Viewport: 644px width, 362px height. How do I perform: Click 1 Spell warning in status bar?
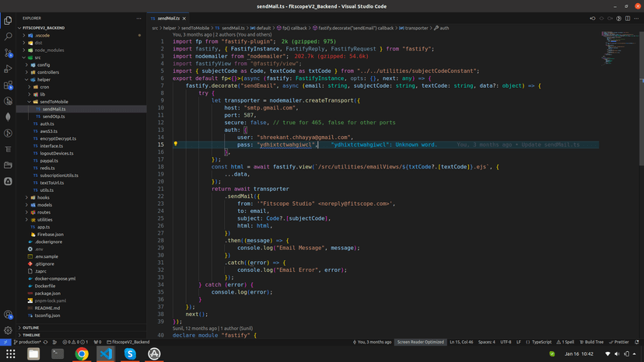tap(565, 342)
